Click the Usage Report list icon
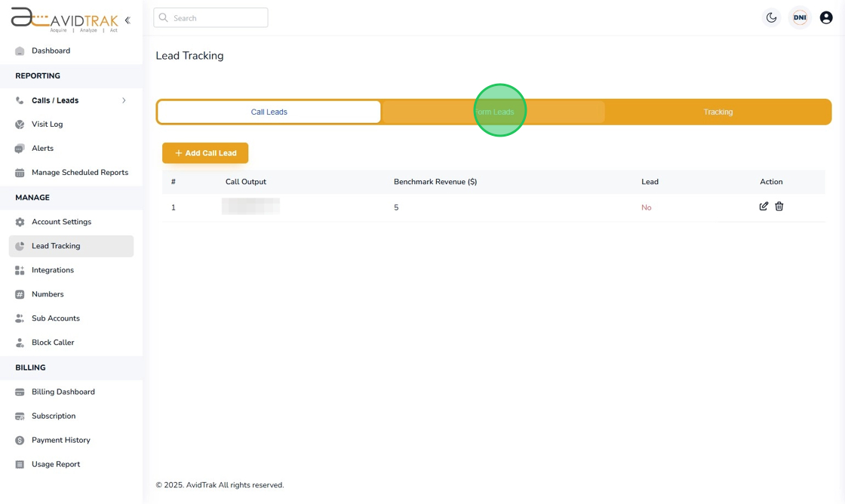Image resolution: width=845 pixels, height=504 pixels. [x=20, y=464]
